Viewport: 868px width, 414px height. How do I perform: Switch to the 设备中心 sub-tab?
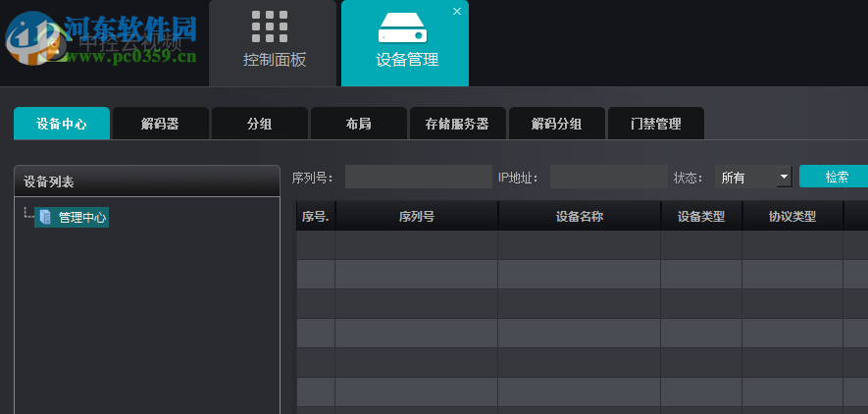(62, 124)
